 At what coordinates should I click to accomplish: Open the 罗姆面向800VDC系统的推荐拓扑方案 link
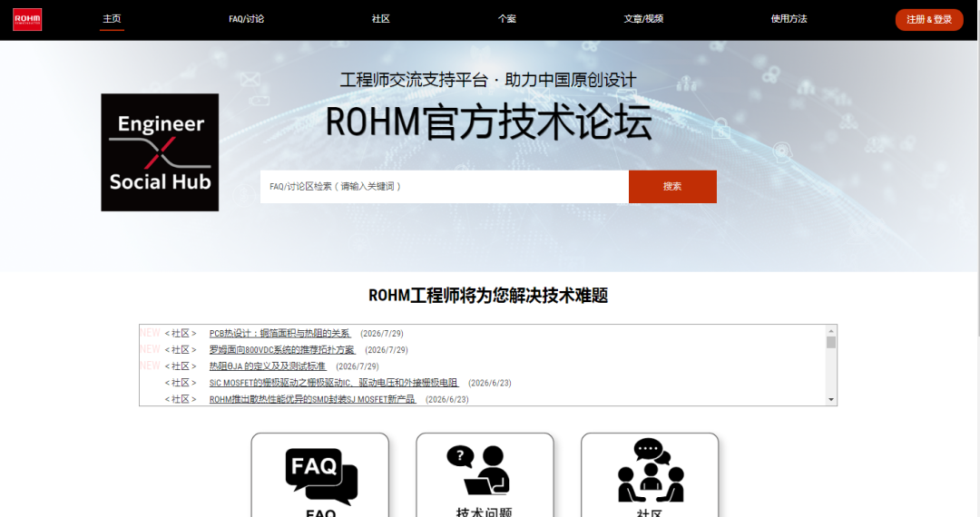click(282, 350)
